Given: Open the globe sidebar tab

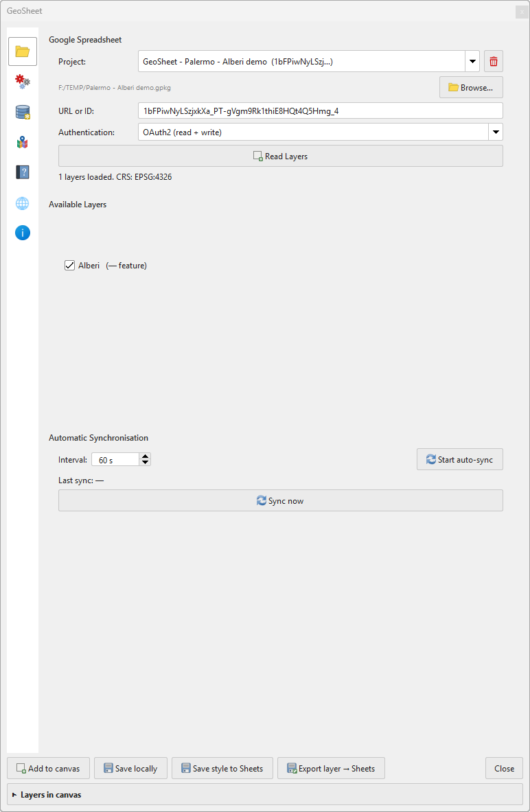Looking at the screenshot, I should [22, 203].
